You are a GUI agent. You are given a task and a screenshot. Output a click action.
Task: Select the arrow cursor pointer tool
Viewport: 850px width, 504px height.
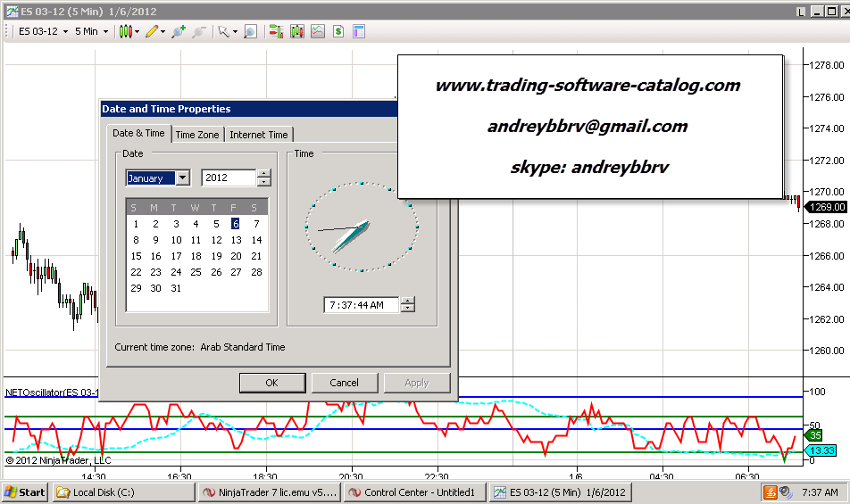(x=223, y=31)
